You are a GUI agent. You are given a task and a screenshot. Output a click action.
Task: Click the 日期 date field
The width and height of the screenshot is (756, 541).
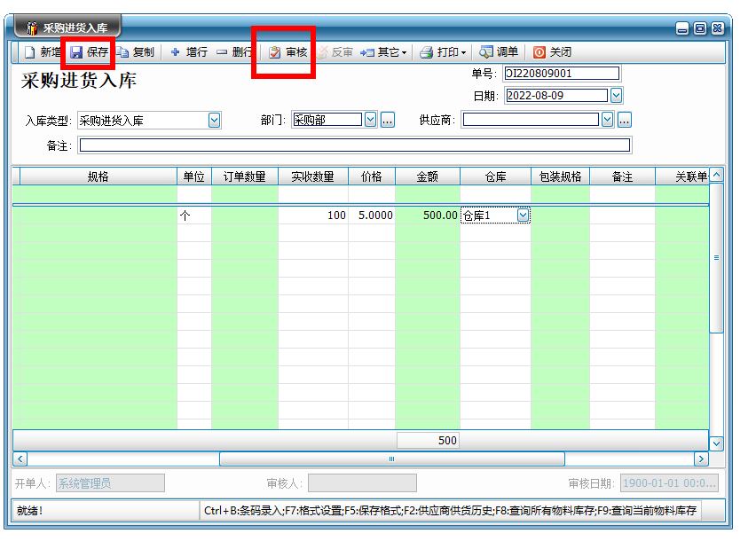click(557, 96)
